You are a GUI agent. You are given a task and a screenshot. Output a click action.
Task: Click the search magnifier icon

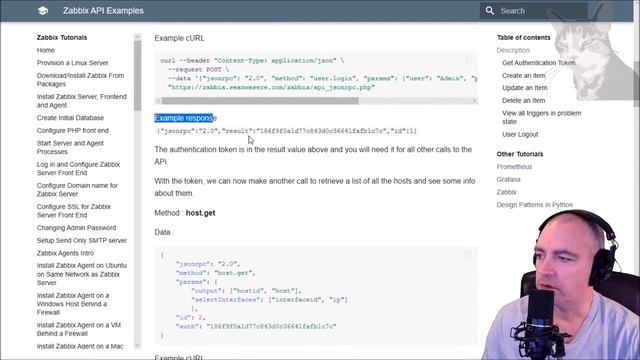[x=490, y=11]
